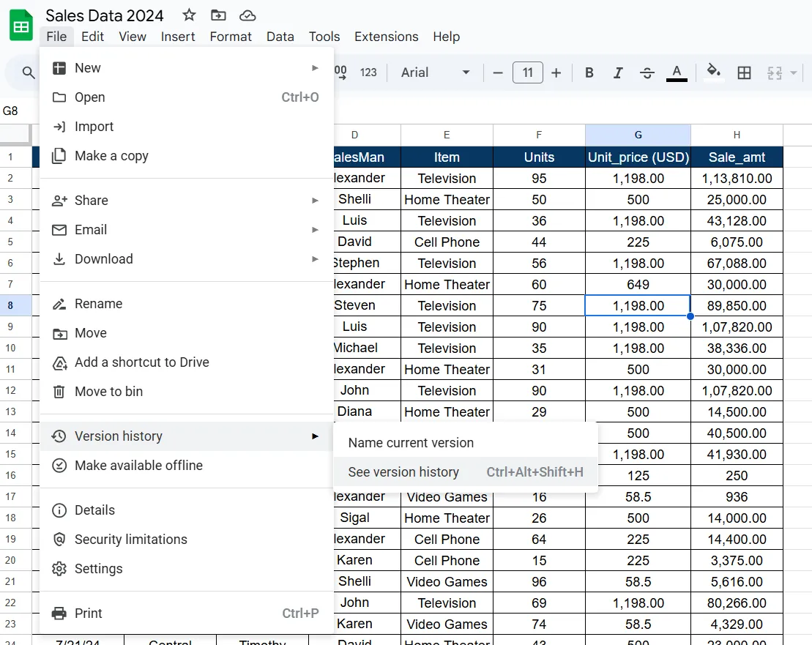The image size is (812, 645).
Task: Click the search magnifier icon
Action: (29, 72)
